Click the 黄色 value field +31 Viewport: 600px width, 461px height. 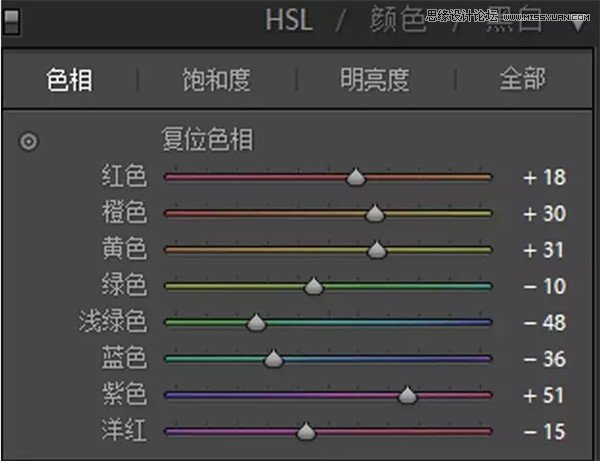(x=544, y=250)
